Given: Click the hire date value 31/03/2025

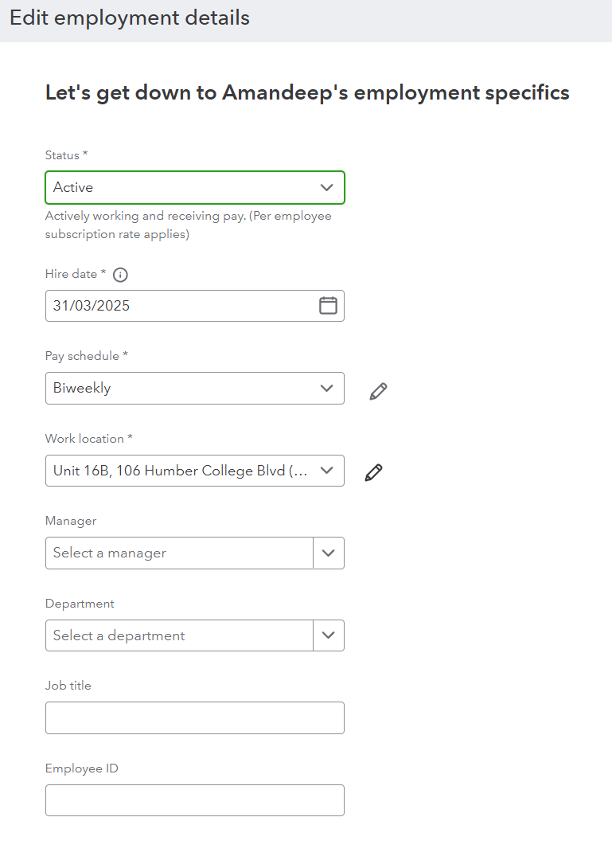Looking at the screenshot, I should tap(92, 306).
